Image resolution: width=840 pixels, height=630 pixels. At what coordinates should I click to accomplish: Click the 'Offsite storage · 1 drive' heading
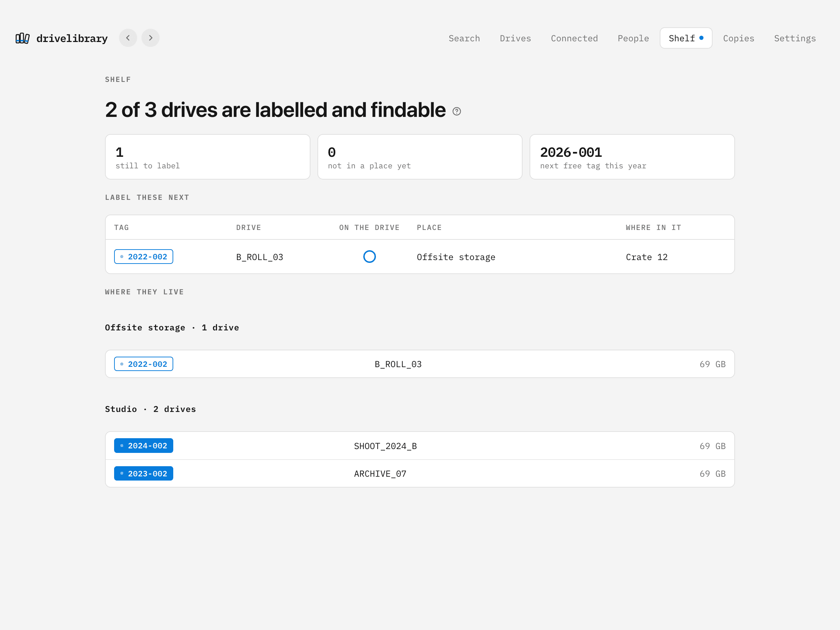[x=172, y=327]
